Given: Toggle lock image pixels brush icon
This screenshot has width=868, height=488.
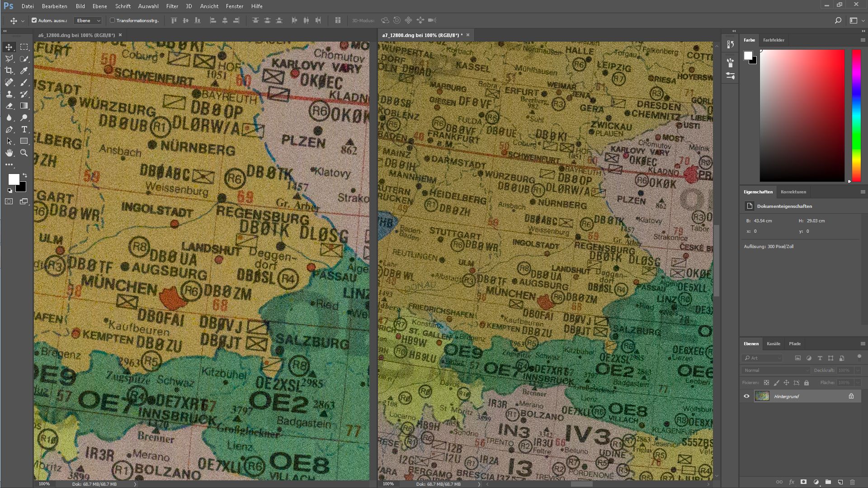Looking at the screenshot, I should click(x=776, y=383).
